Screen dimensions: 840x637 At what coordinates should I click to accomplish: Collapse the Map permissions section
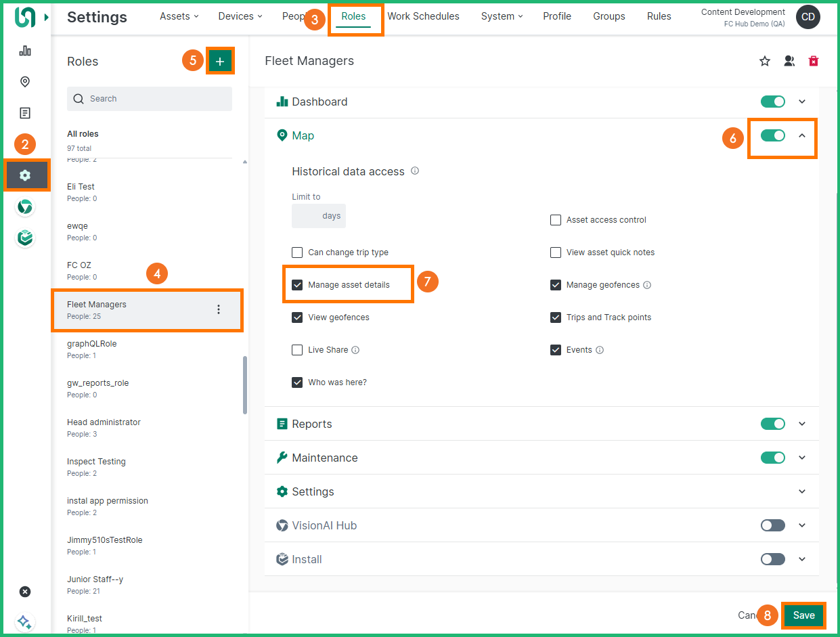802,136
